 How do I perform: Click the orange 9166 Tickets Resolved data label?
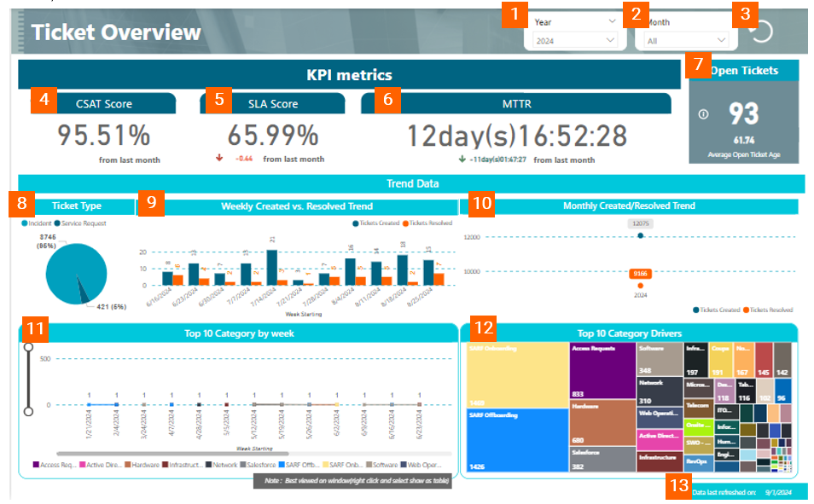640,274
